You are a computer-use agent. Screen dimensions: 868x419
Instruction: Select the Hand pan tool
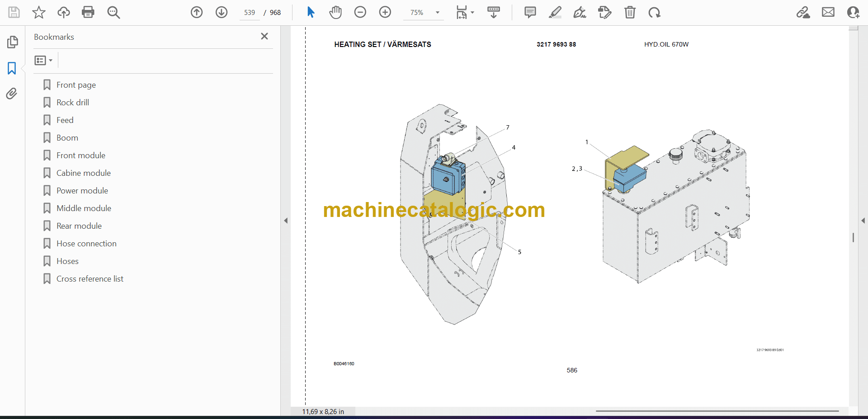click(335, 12)
